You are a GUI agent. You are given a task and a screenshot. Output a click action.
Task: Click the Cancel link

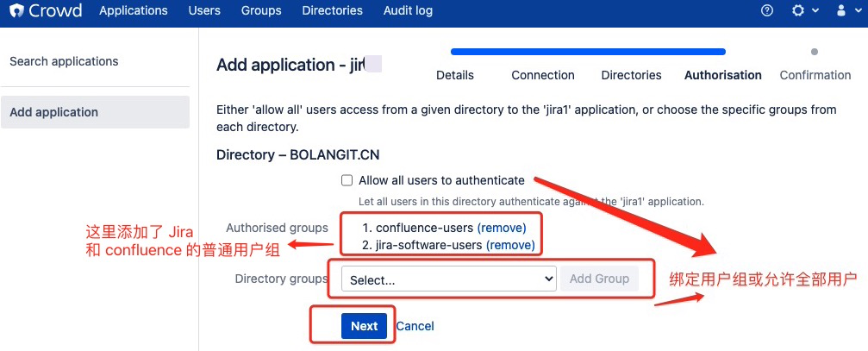(x=415, y=326)
